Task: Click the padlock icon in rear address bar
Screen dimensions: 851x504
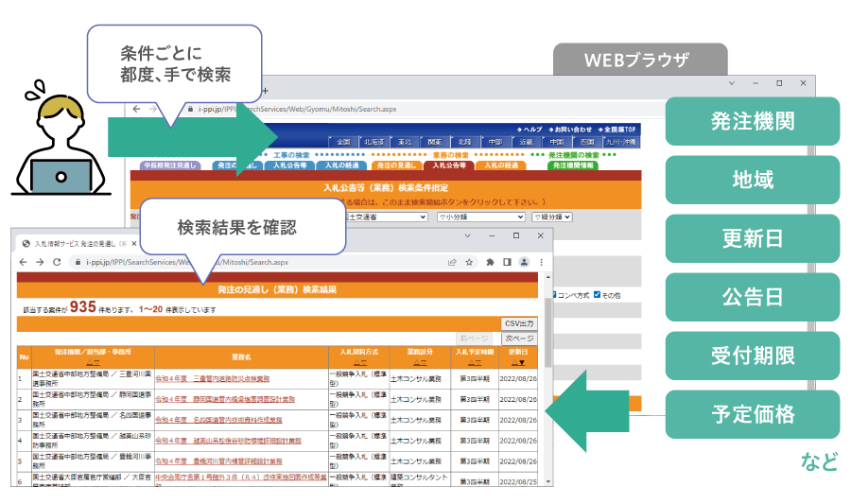Action: tap(190, 109)
